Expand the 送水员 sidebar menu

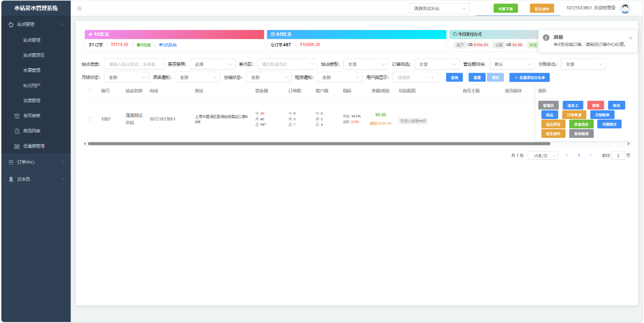point(36,179)
